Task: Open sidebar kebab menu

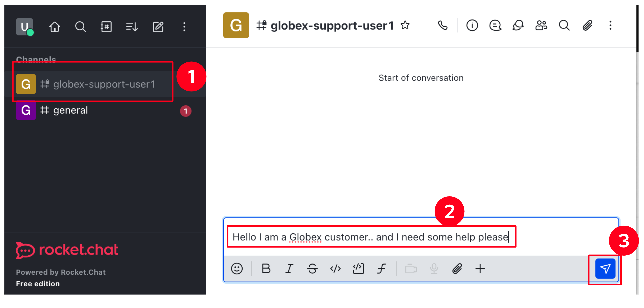Action: [x=184, y=27]
